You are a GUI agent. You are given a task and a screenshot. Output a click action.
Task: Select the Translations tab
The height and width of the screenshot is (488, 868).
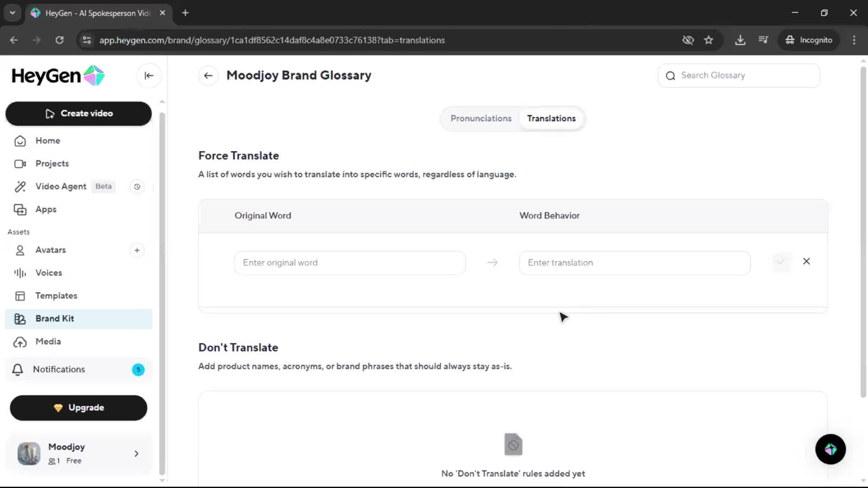(x=551, y=118)
